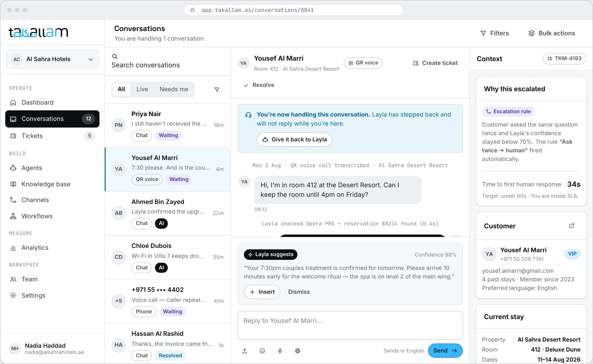Open the +971 55 ••• 4402 conversation

tap(168, 301)
